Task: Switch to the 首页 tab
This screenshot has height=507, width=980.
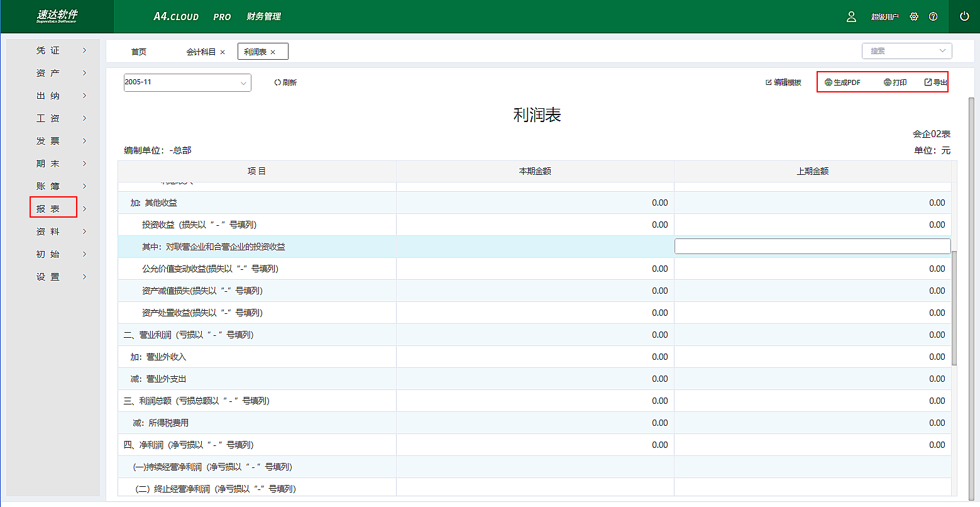Action: click(x=139, y=52)
